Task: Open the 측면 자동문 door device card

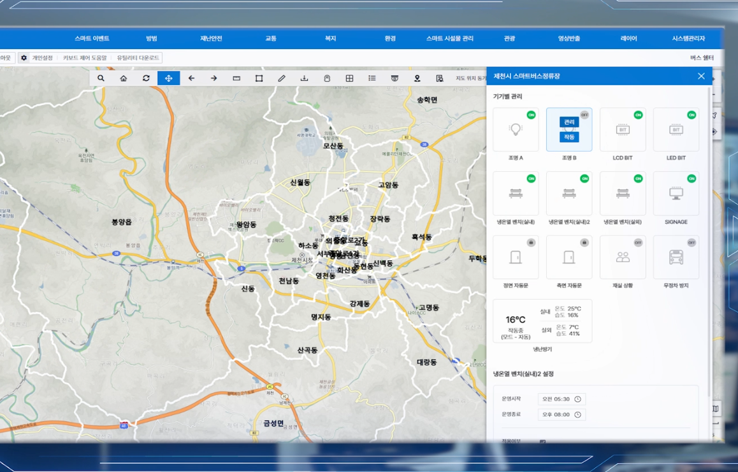Action: 569,257
